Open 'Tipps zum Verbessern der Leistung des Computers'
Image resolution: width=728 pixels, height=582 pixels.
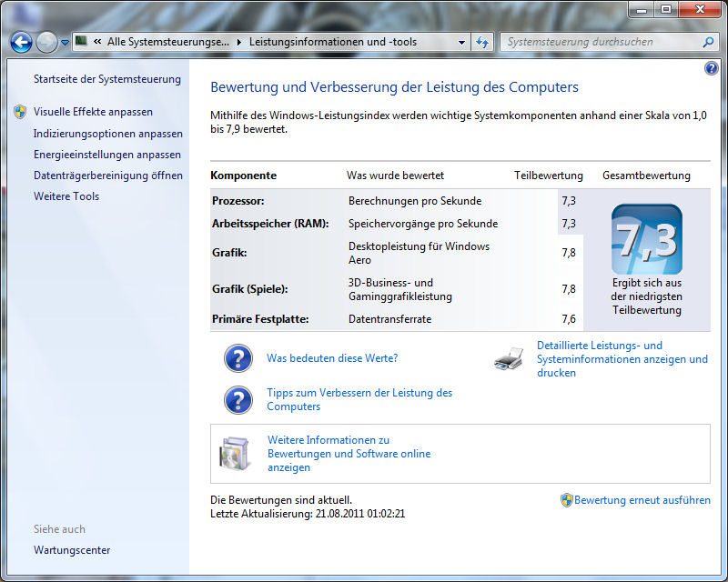point(359,399)
